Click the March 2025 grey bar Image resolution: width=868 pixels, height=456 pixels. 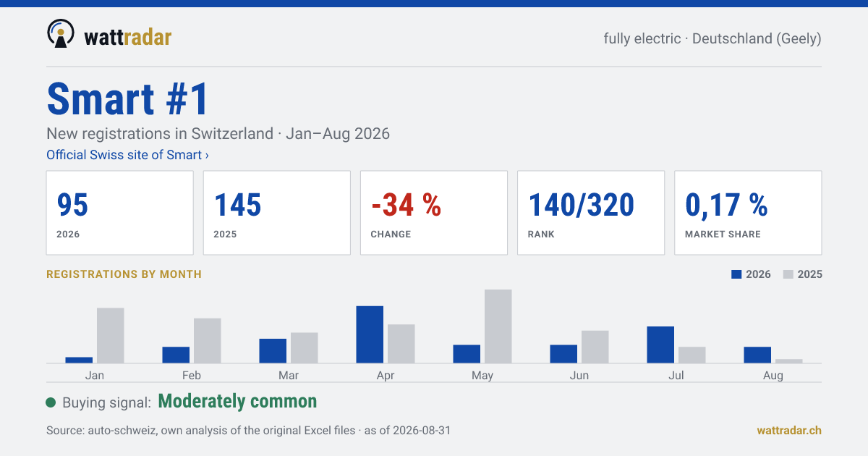click(x=305, y=348)
